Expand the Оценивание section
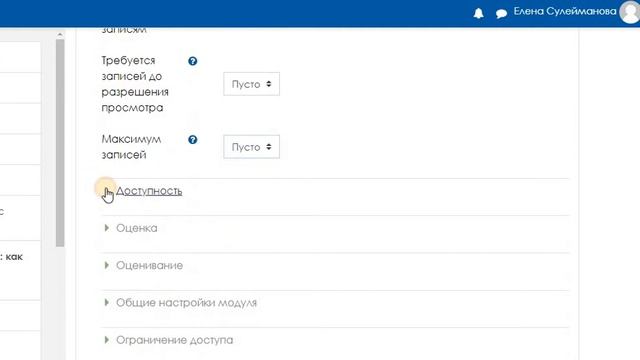Image resolution: width=640 pixels, height=360 pixels. 149,265
